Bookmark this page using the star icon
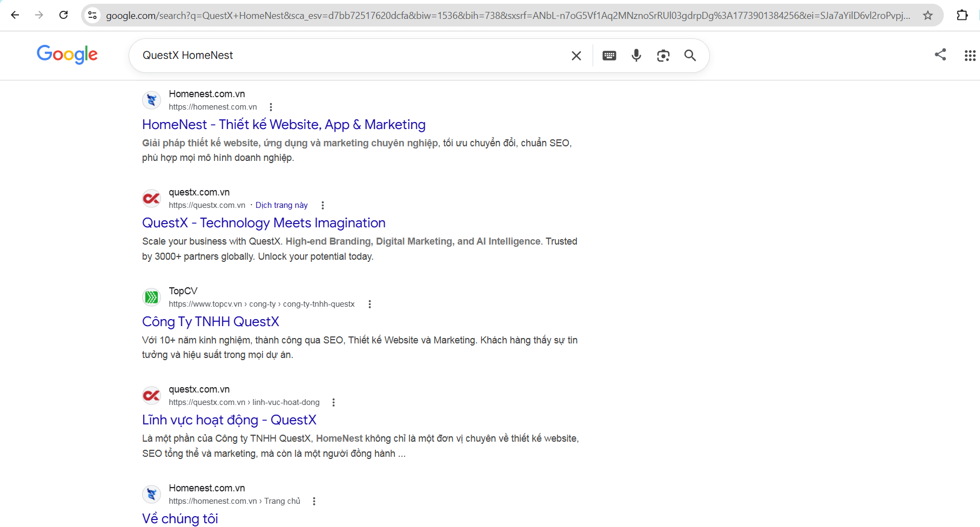 click(x=928, y=15)
